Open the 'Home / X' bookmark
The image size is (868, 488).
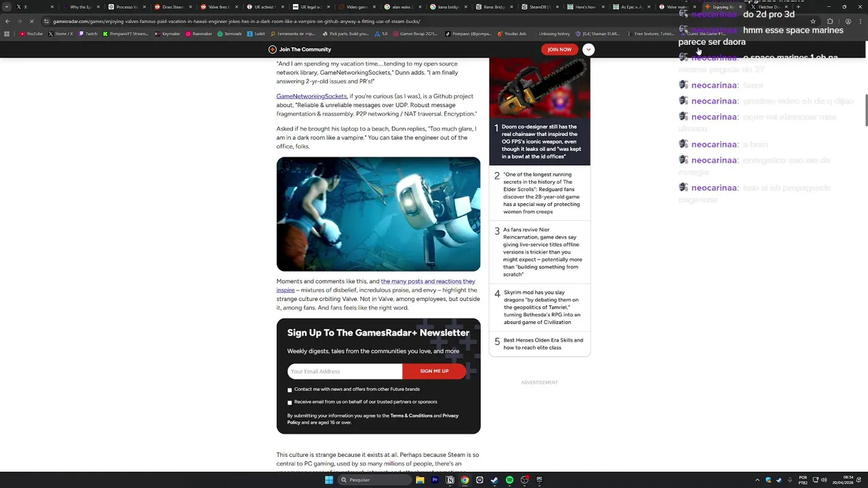(60, 34)
